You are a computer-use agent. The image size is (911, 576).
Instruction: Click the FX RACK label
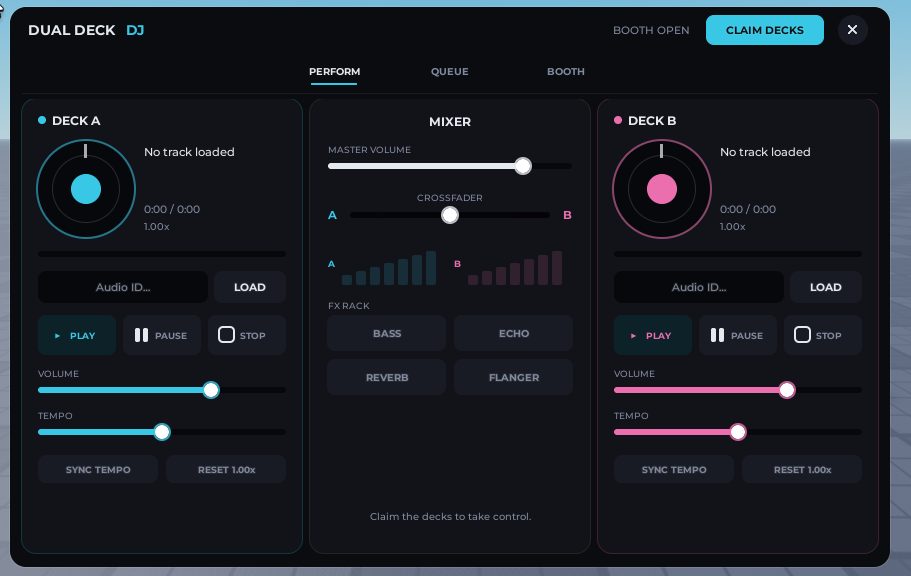tap(349, 306)
